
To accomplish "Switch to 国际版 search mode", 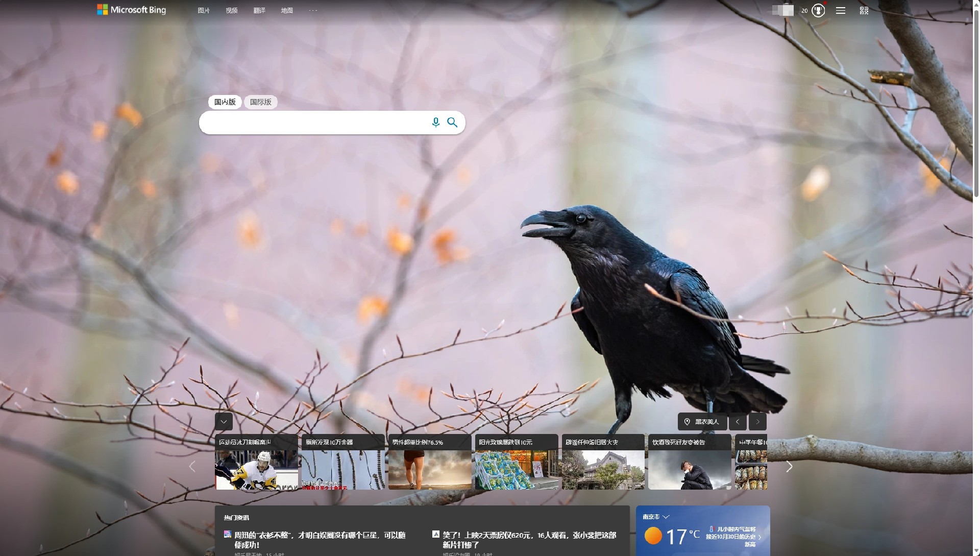I will pos(261,102).
